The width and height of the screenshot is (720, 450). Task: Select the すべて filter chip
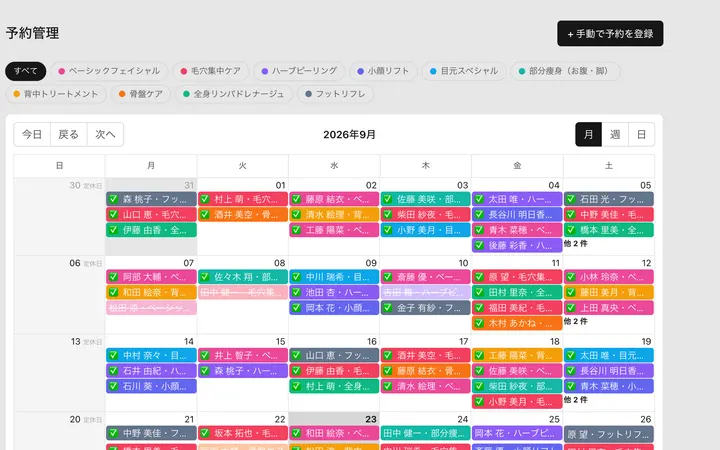click(x=26, y=71)
